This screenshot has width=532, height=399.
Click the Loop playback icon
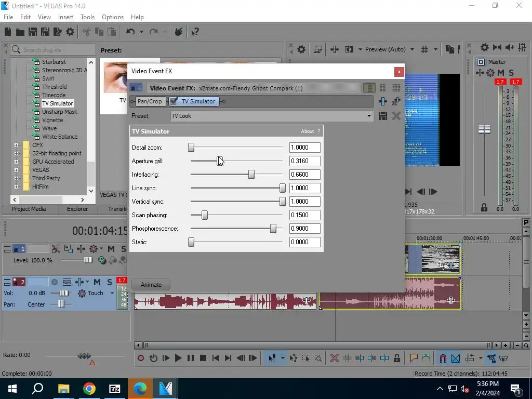[153, 358]
